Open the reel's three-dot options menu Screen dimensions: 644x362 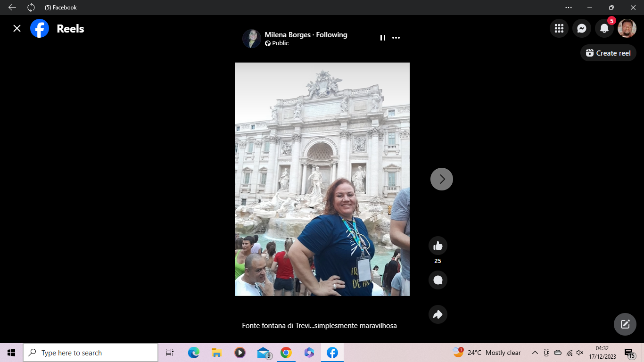coord(396,38)
